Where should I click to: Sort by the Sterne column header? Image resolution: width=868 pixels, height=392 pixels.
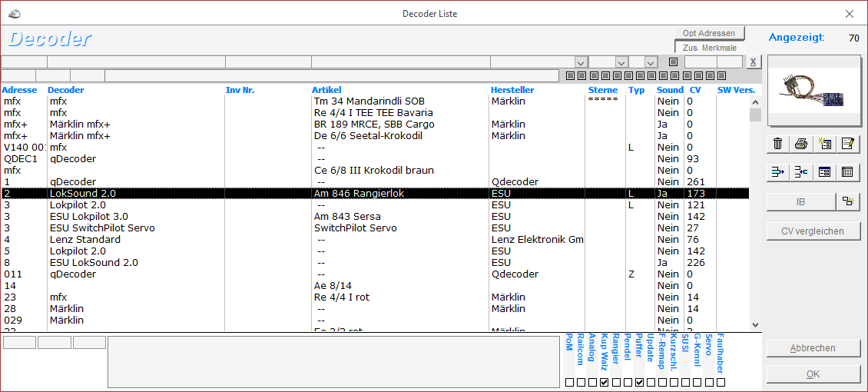603,90
